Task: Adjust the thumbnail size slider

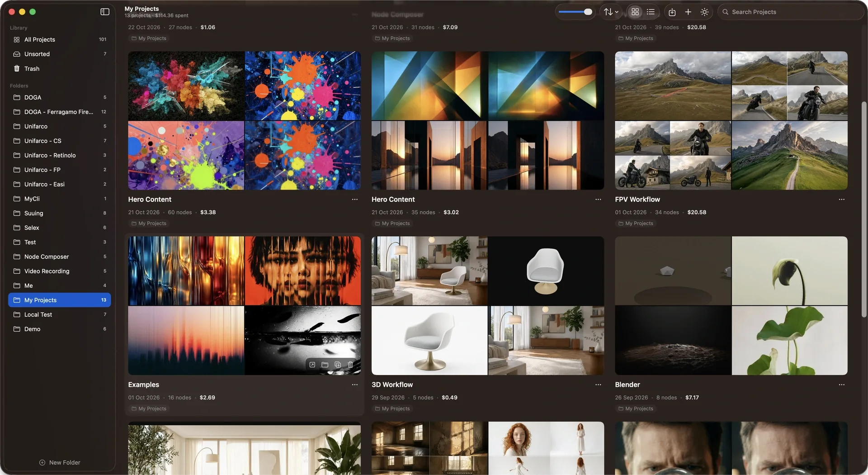Action: [x=575, y=12]
